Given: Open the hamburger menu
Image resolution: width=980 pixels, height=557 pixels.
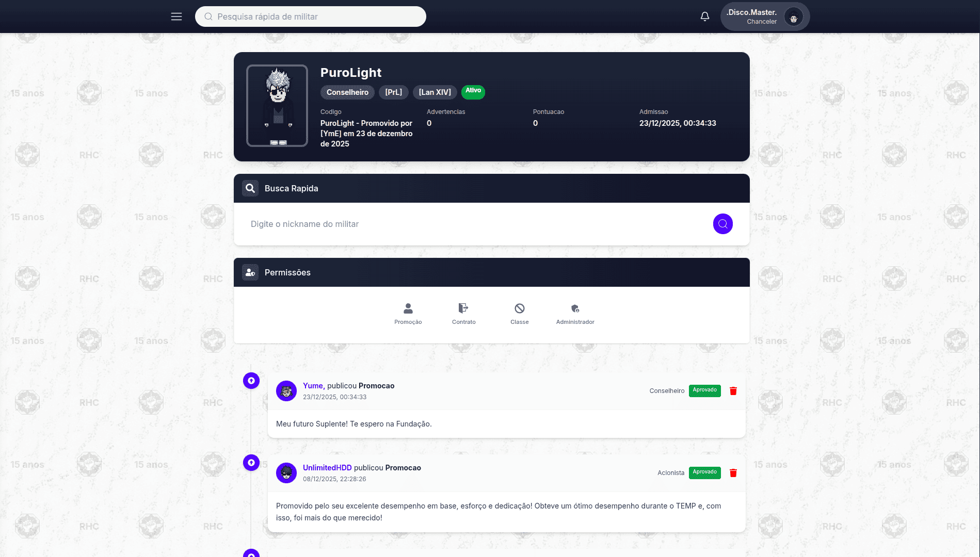Looking at the screenshot, I should pos(176,17).
